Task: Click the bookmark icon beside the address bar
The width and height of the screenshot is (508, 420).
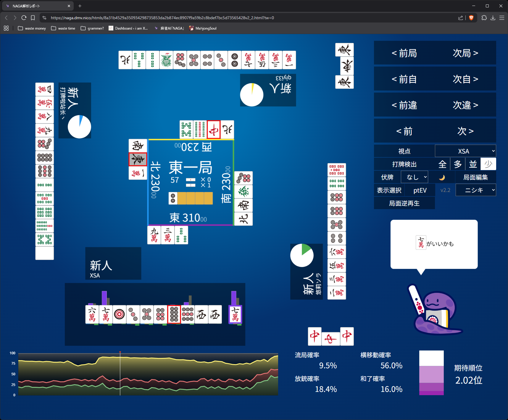Action: [33, 18]
